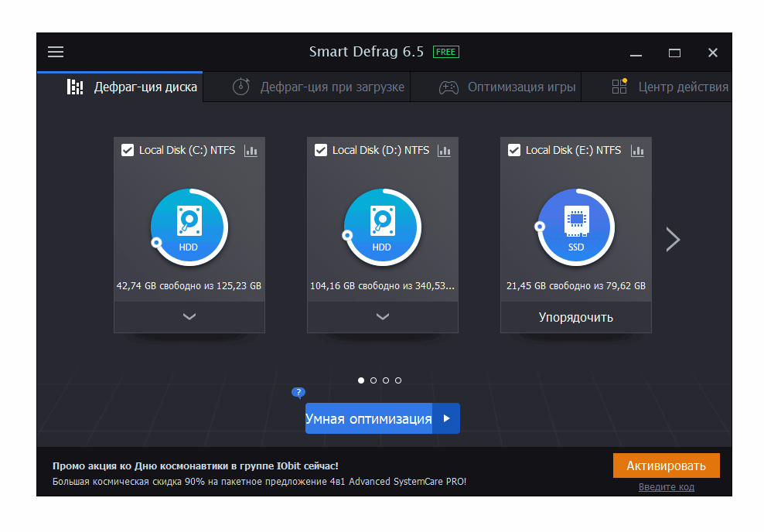Switch to Оптимизация игры tab
The image size is (764, 532).
508,87
